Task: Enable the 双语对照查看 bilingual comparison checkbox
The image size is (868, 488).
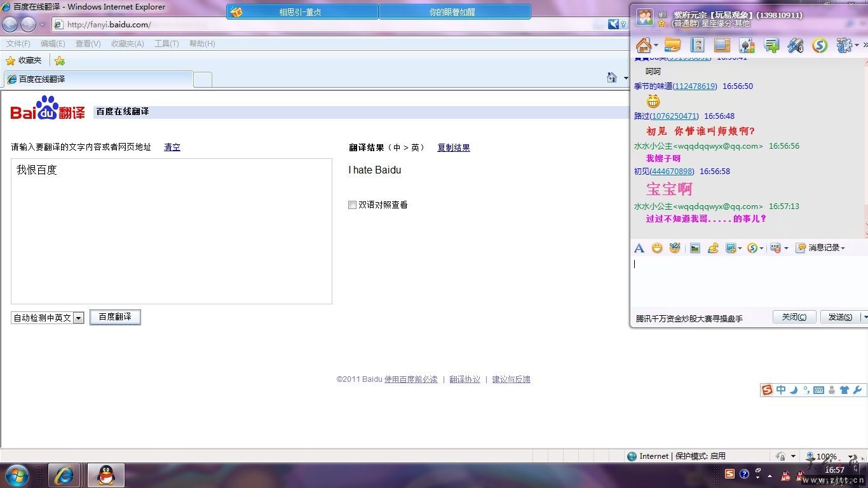Action: tap(352, 205)
